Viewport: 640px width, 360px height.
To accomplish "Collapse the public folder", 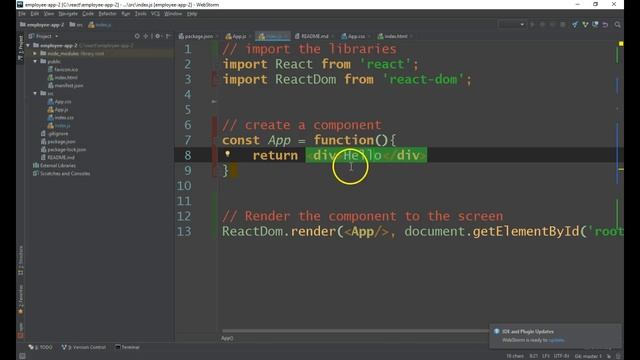I will 35,62.
